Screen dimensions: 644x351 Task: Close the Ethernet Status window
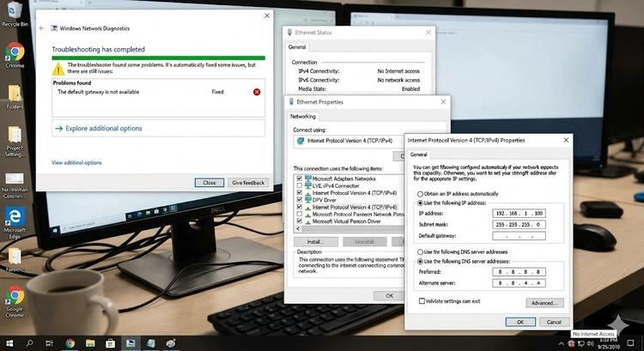click(x=428, y=33)
